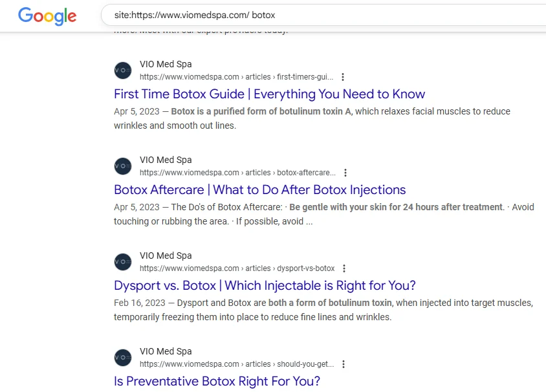546x392 pixels.
Task: Open three-dot menu for dysport-vs-botox result
Action: point(344,268)
